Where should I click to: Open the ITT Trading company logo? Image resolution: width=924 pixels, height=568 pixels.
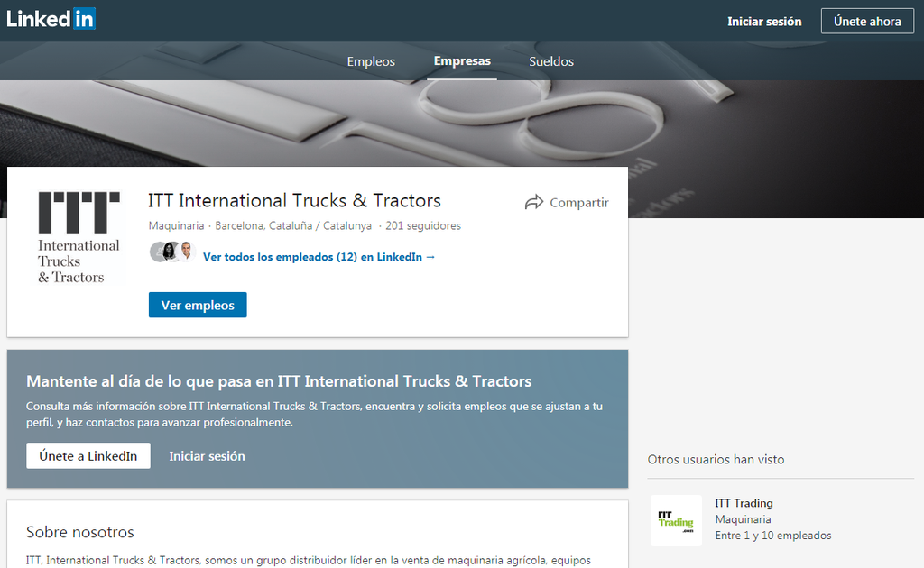(x=676, y=520)
